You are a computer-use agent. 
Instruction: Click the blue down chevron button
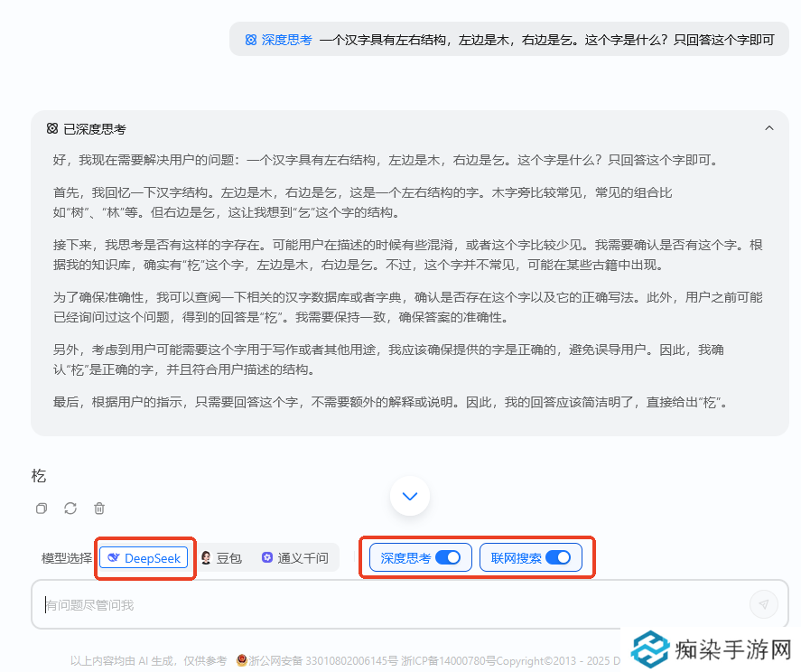coord(410,496)
